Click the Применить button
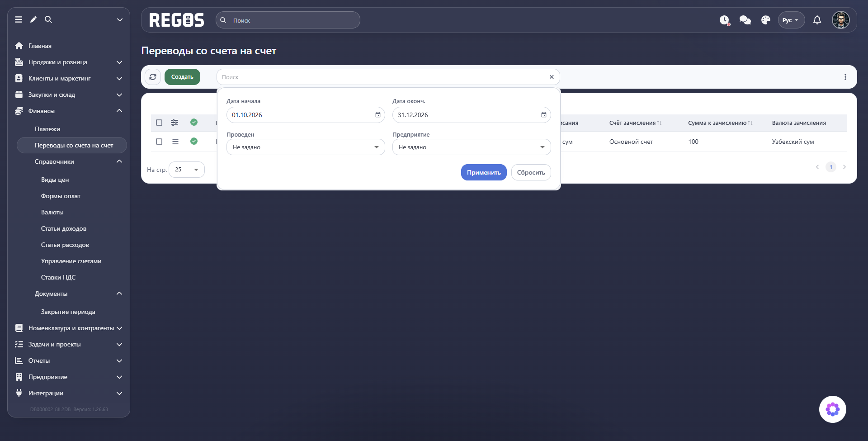 pos(484,172)
